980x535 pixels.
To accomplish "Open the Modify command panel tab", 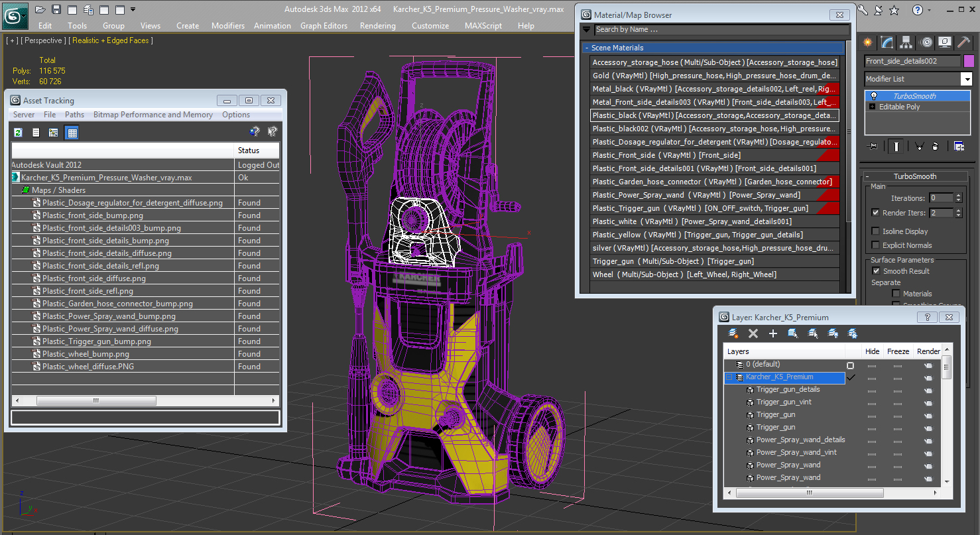I will 887,42.
